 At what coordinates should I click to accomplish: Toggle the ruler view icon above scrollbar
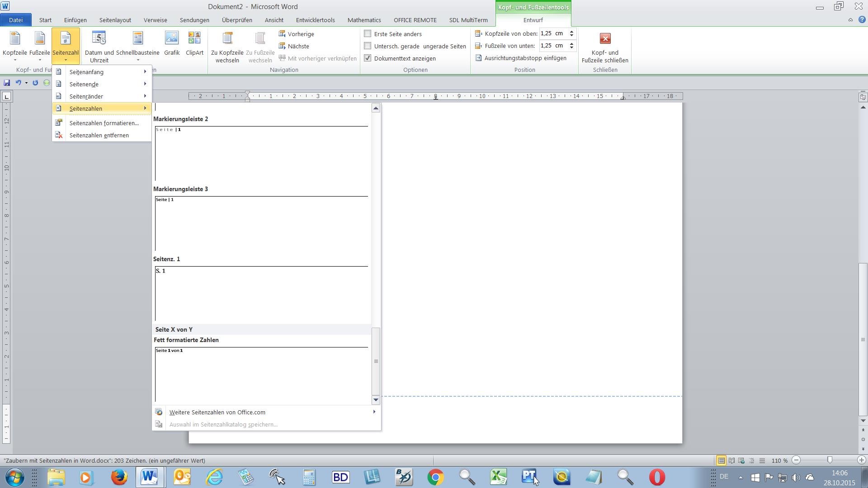pos(863,96)
